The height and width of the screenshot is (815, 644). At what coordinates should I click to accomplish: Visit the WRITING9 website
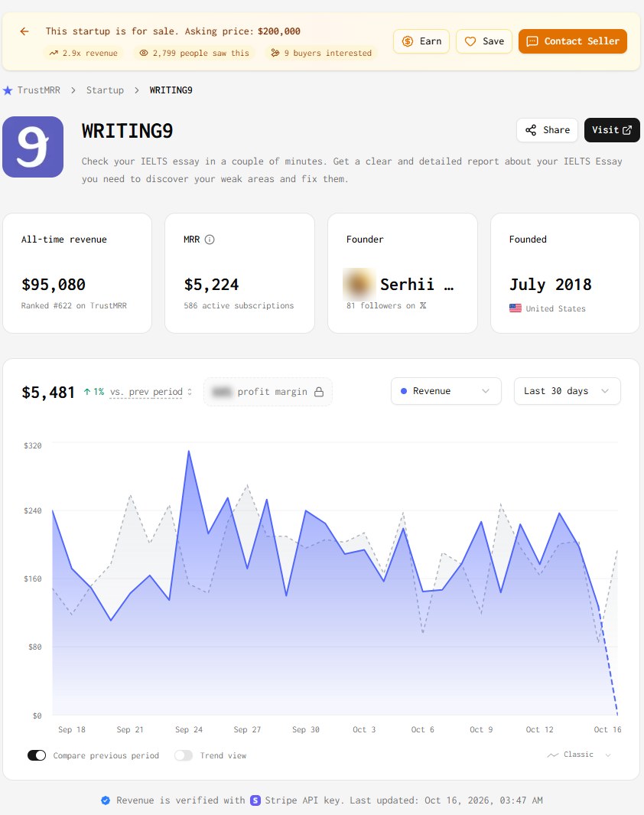coord(612,130)
